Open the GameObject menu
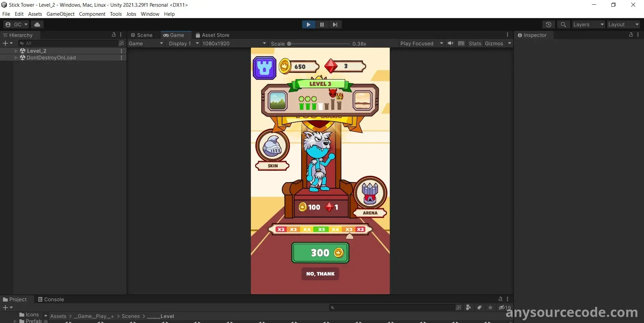Image resolution: width=644 pixels, height=323 pixels. pyautogui.click(x=60, y=14)
